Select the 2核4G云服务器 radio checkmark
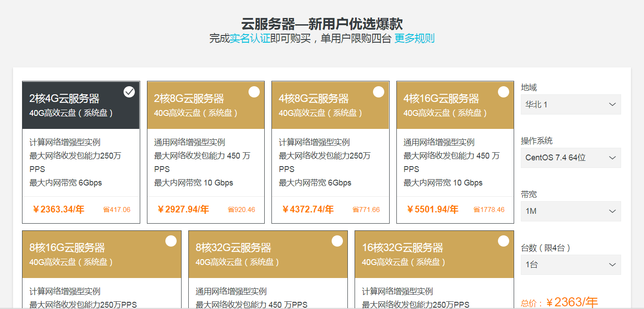Viewport: 644px width, 309px height. point(129,92)
